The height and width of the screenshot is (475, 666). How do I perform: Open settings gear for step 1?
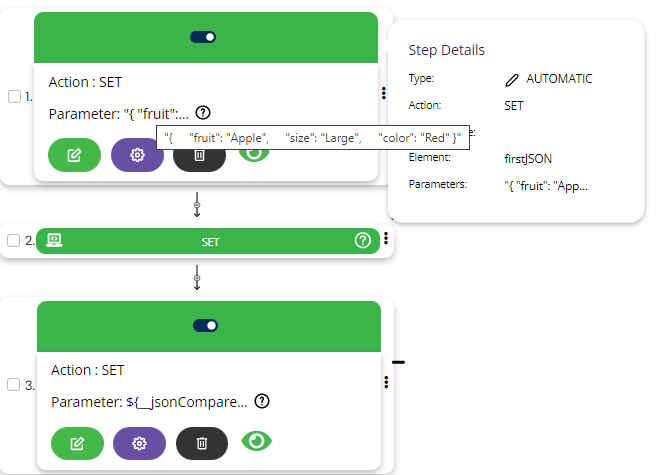pos(137,155)
